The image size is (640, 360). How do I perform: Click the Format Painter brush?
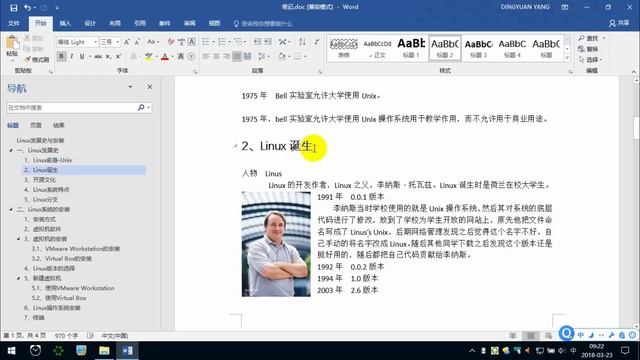(28, 60)
